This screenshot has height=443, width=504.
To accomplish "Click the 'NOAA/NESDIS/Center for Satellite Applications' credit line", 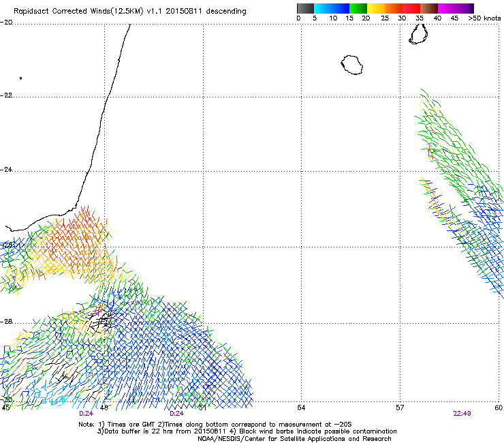I will [294, 439].
